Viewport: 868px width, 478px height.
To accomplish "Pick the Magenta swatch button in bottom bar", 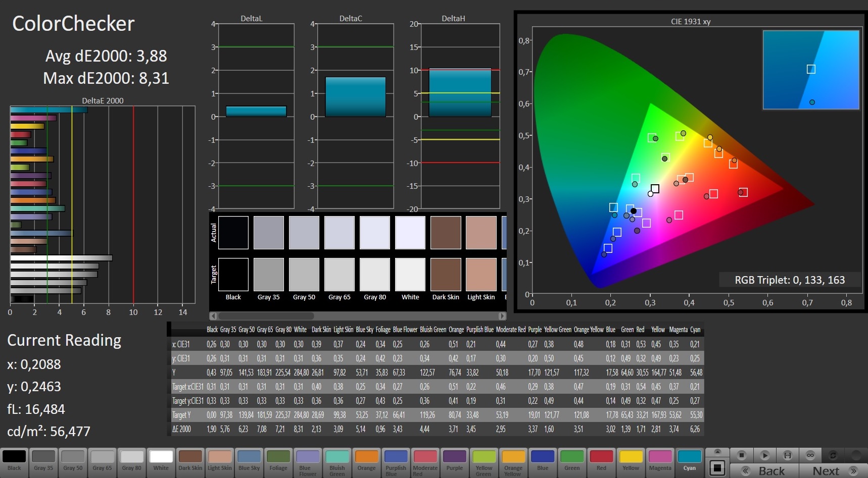I will (x=660, y=462).
